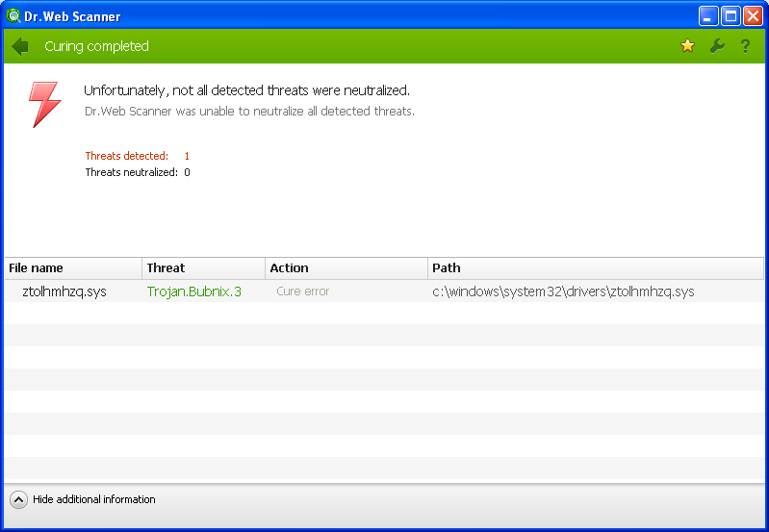Click the 'Dr.Web Scanner was unable to neutralize' line
Image resolution: width=769 pixels, height=532 pixels.
249,112
